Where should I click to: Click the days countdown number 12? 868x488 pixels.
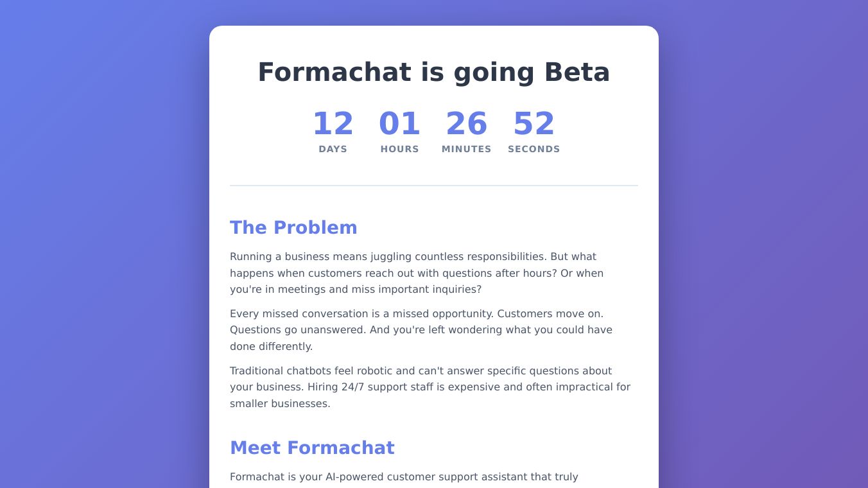coord(333,124)
